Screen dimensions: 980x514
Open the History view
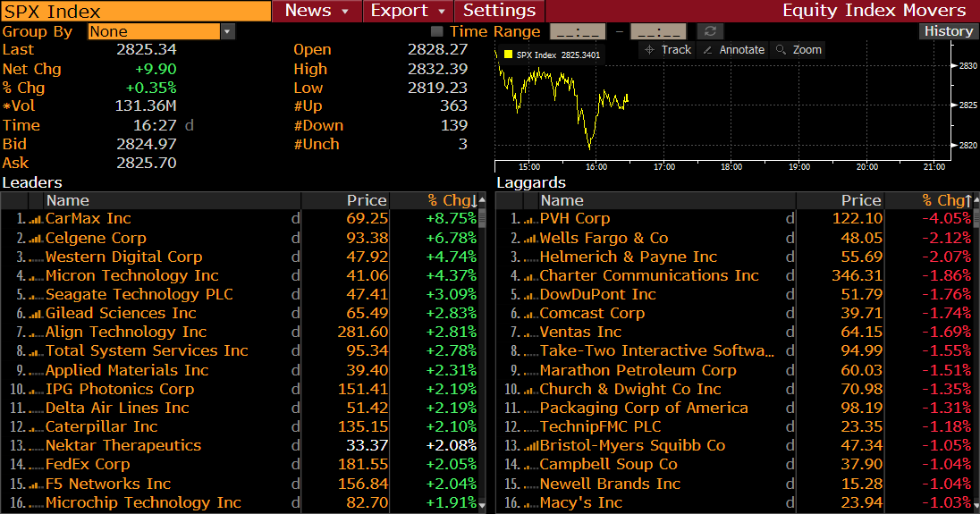[948, 31]
